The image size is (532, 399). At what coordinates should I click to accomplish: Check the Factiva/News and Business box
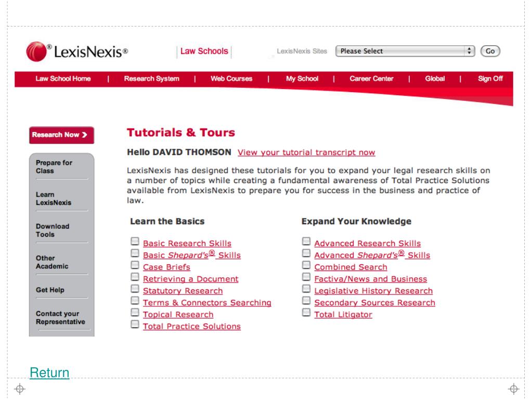[306, 277]
